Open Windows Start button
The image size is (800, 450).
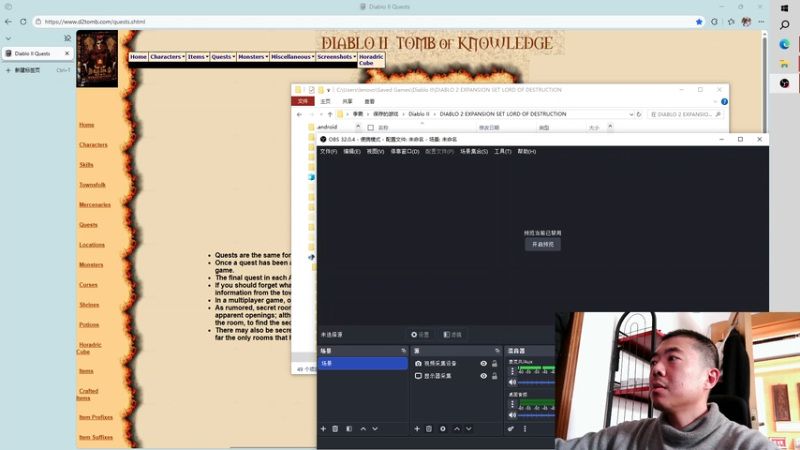coord(784,8)
